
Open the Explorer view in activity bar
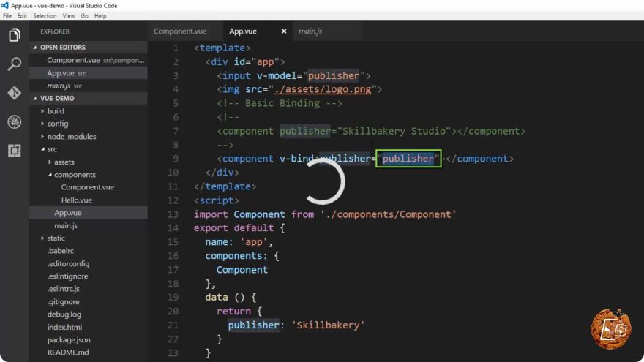click(x=15, y=35)
